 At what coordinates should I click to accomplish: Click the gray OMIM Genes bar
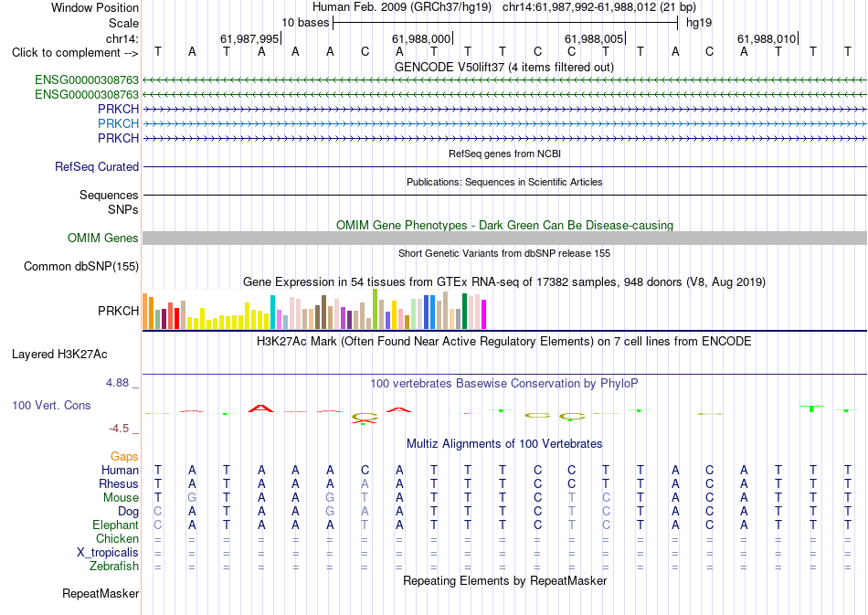(504, 238)
